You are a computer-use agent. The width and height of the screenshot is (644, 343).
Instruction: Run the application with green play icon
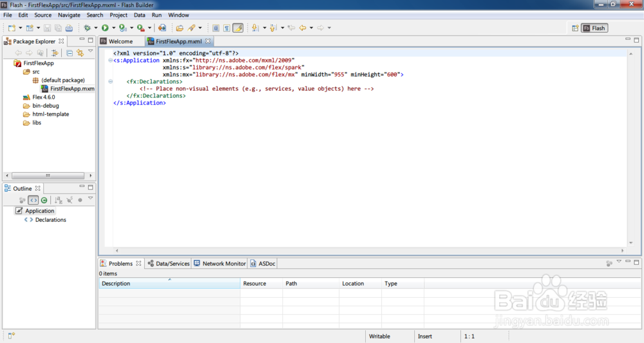(x=105, y=28)
